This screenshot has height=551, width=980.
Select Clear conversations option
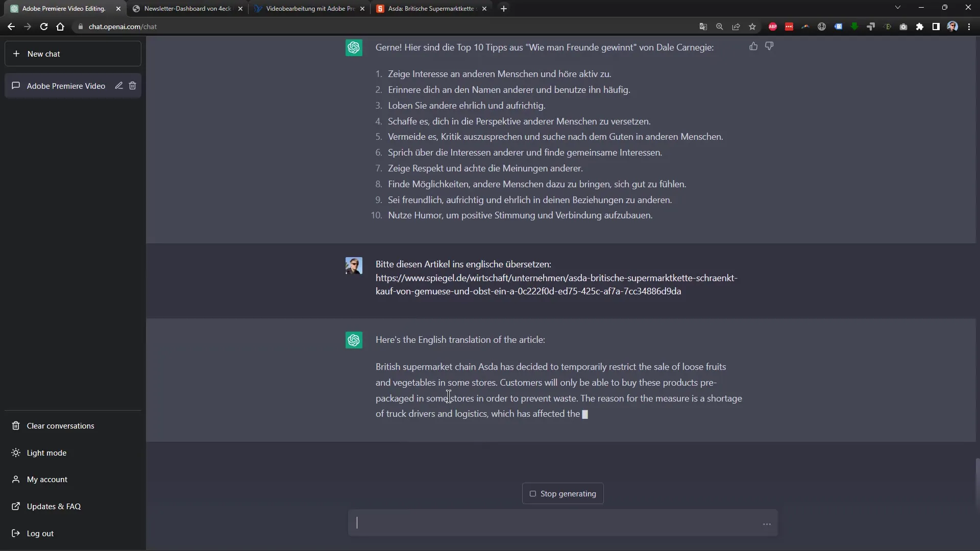coord(61,425)
